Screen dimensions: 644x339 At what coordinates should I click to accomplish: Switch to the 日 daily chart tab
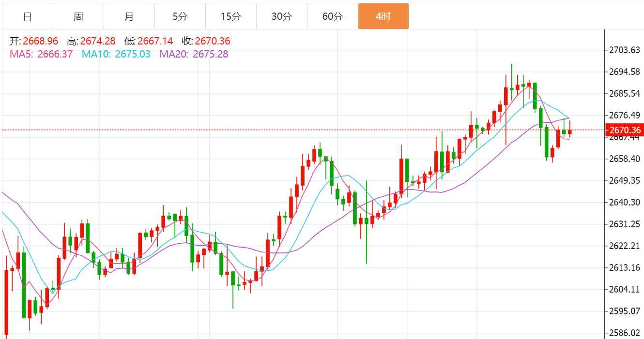(28, 16)
